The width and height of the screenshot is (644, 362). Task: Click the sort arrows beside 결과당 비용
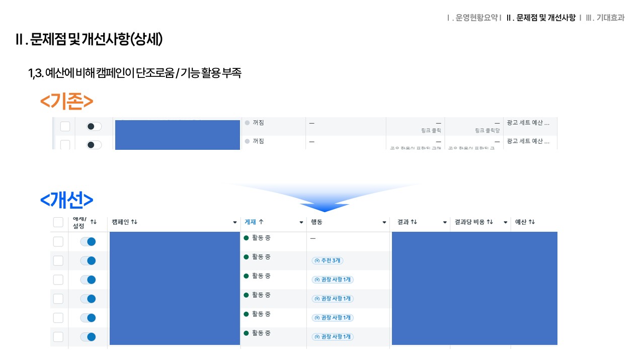(490, 222)
